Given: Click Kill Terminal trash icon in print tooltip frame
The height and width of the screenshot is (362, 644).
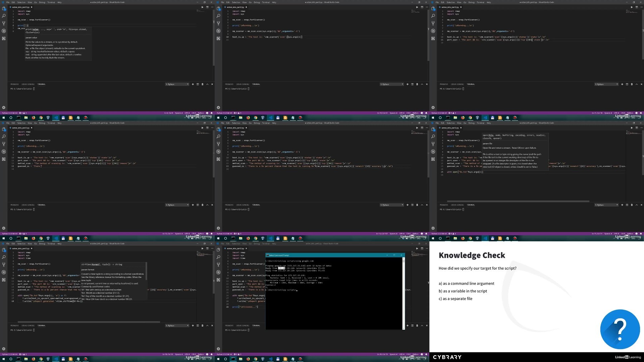Looking at the screenshot, I should coord(203,84).
